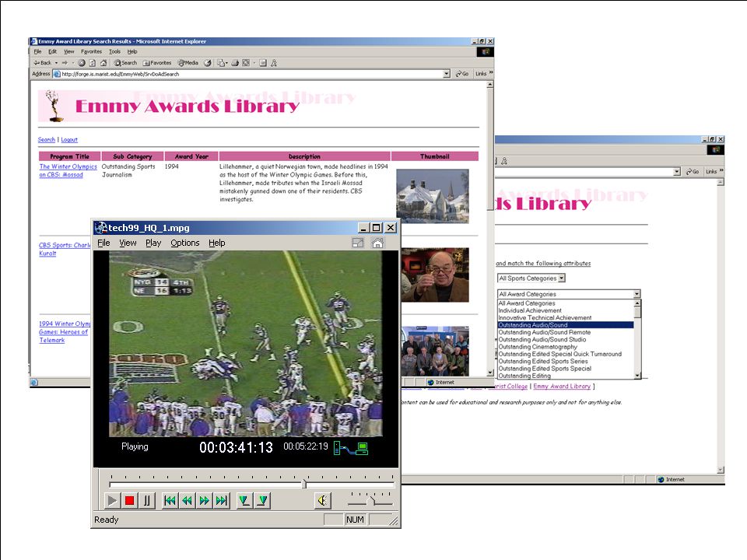Click the Stop icon in the IE toolbar
Image resolution: width=747 pixels, height=560 pixels.
(82, 63)
